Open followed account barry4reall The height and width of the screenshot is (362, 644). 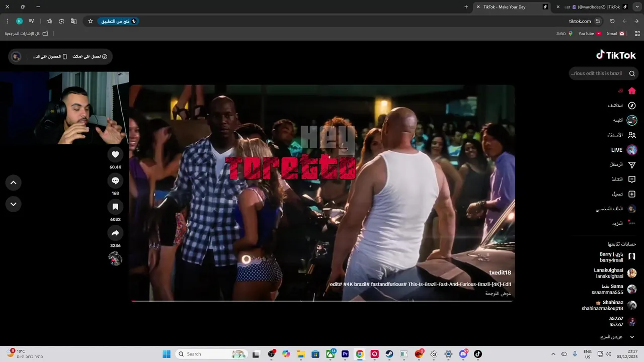pos(617,257)
